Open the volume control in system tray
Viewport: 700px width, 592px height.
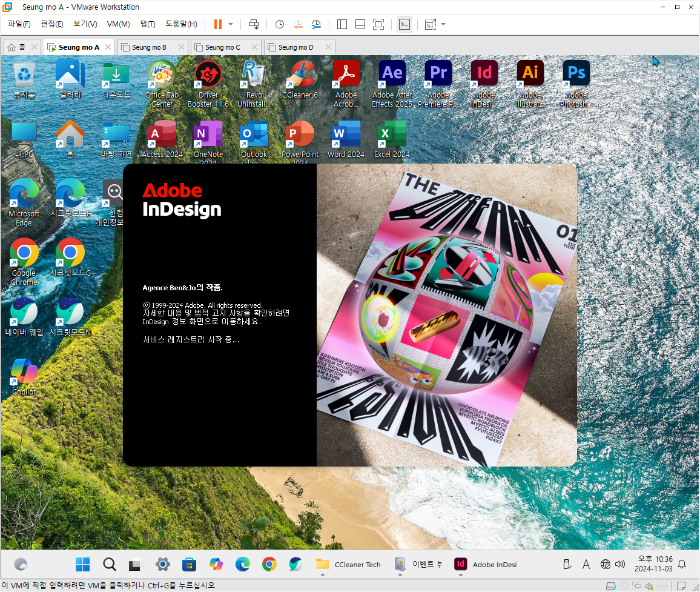coord(620,564)
